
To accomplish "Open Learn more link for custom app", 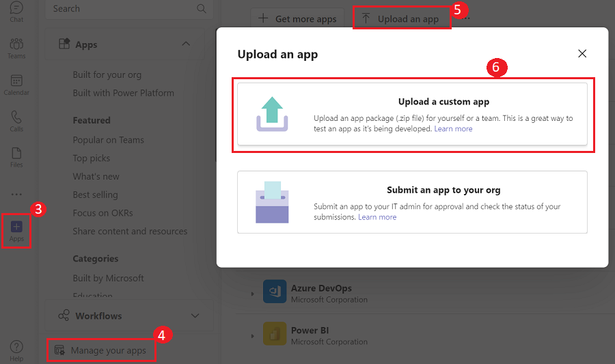I will click(x=454, y=129).
